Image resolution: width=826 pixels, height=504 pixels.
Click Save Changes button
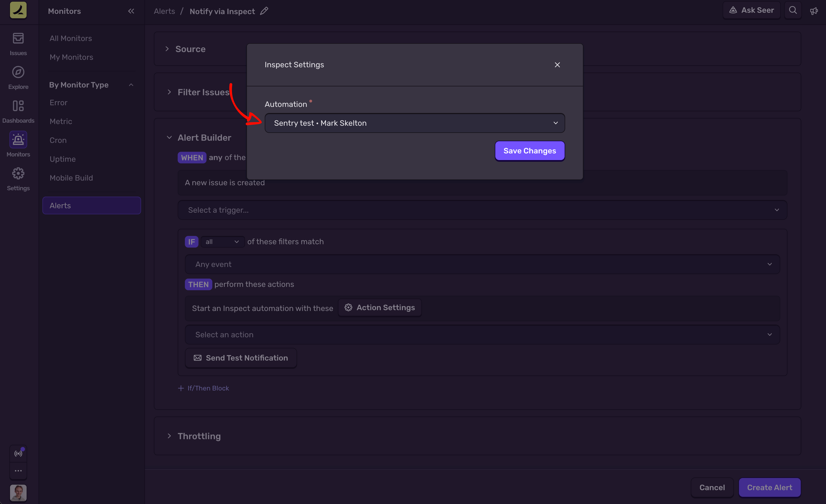[x=530, y=151]
